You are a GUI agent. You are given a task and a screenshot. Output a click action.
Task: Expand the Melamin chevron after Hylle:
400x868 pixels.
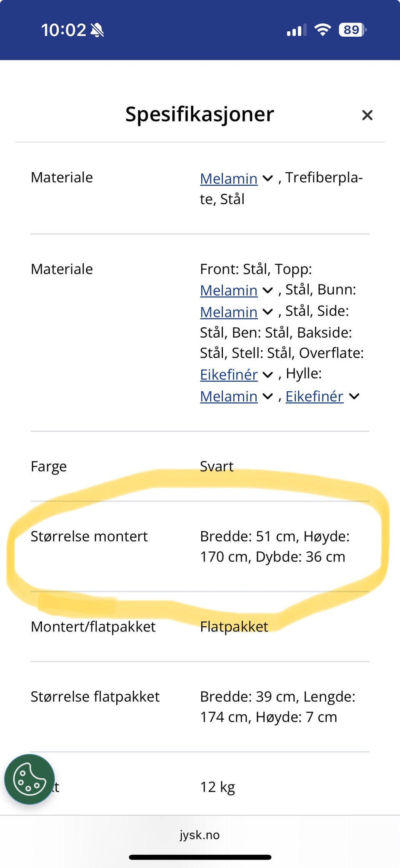point(267,396)
